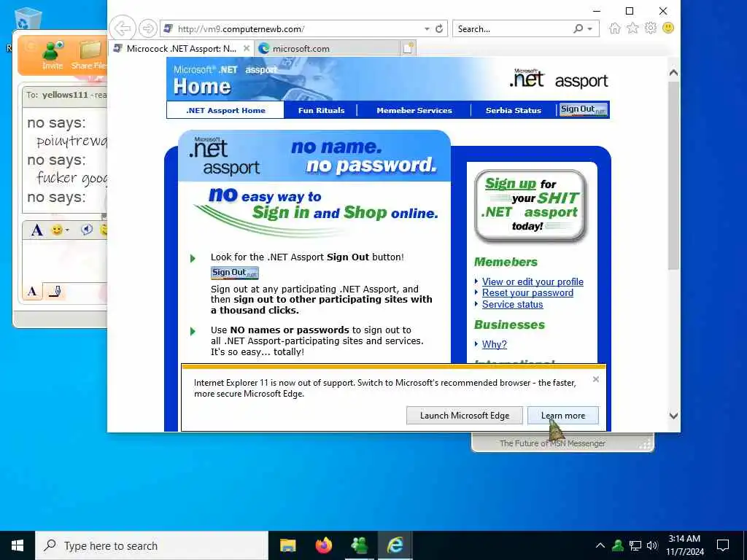Viewport: 747px width, 560px height.
Task: Click voice clip icon in Messenger toolbar
Action: click(x=86, y=230)
